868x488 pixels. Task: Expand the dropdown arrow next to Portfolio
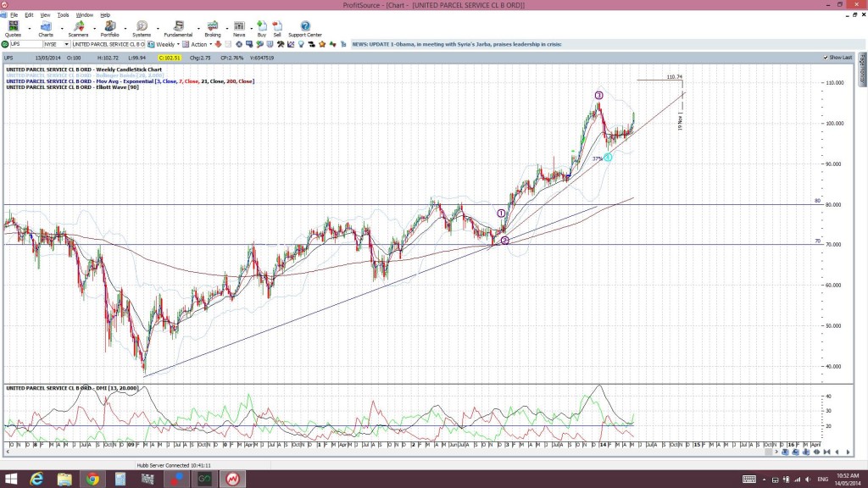click(x=125, y=28)
